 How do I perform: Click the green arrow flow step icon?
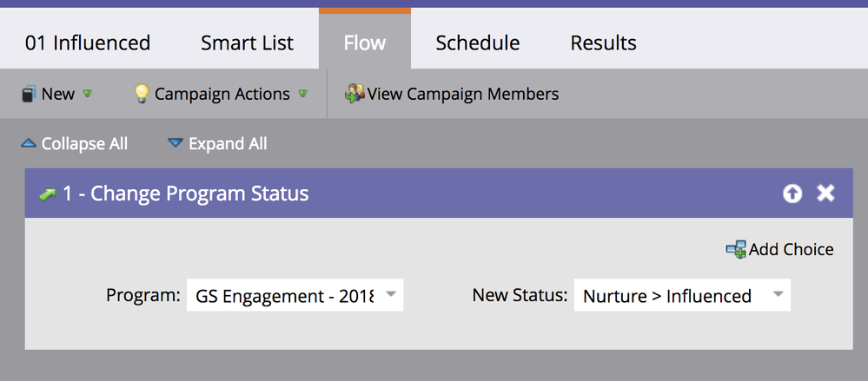48,194
